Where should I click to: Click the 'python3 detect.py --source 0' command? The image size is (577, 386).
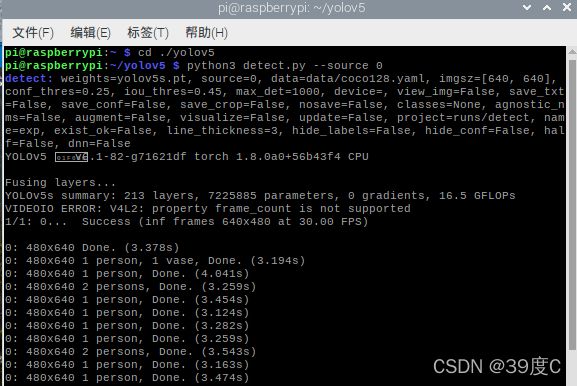tap(284, 65)
